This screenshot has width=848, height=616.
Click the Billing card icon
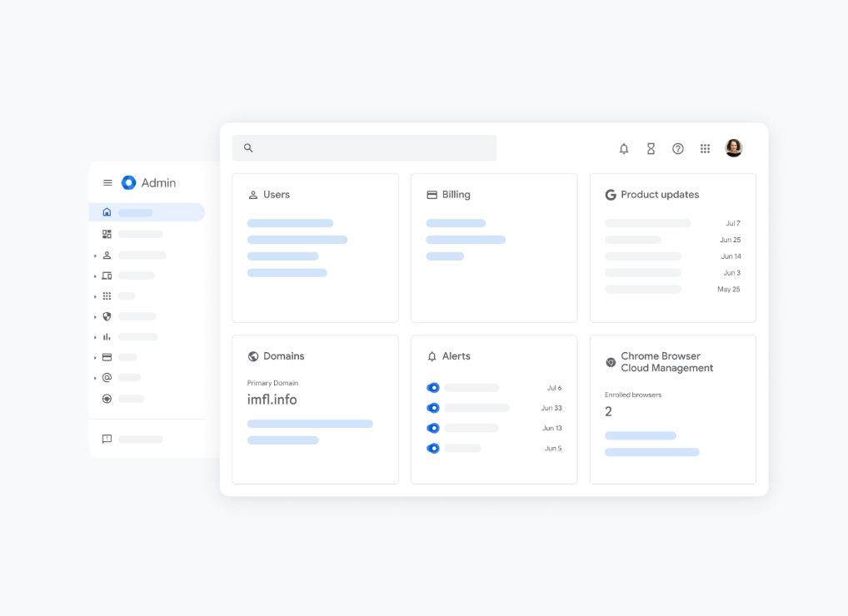pos(431,195)
